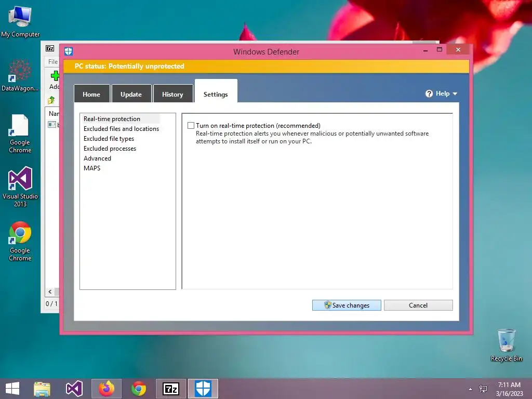Expand the Help dropdown arrow
The width and height of the screenshot is (532, 399).
click(x=455, y=94)
